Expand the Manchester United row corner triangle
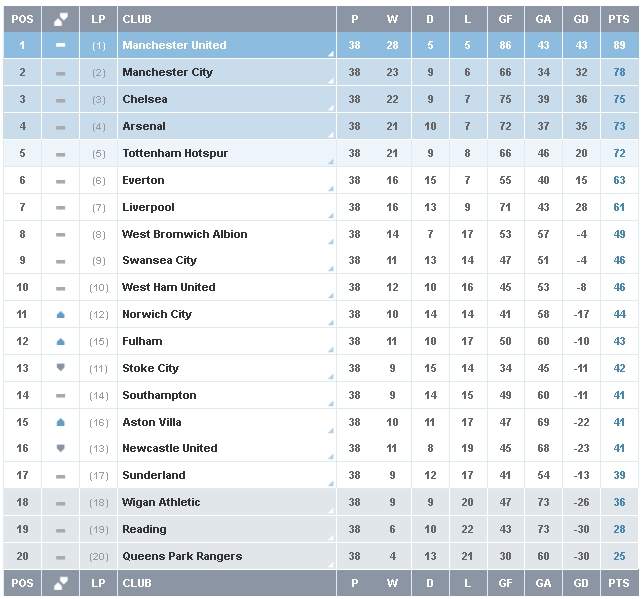The image size is (643, 599). pyautogui.click(x=331, y=54)
